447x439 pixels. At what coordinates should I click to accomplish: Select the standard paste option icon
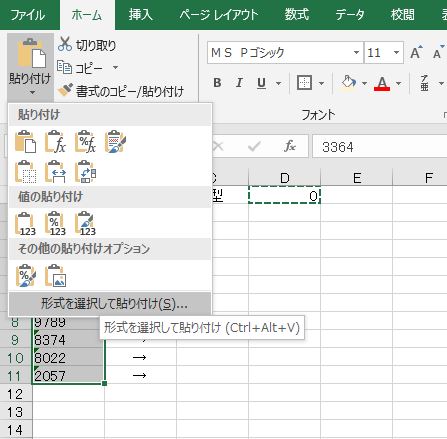pyautogui.click(x=26, y=142)
